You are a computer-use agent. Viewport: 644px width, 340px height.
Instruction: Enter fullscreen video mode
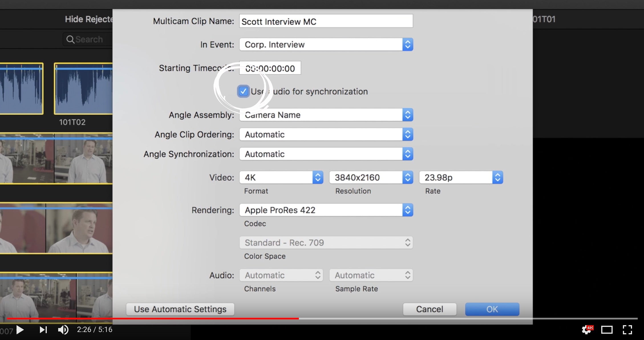(x=627, y=330)
